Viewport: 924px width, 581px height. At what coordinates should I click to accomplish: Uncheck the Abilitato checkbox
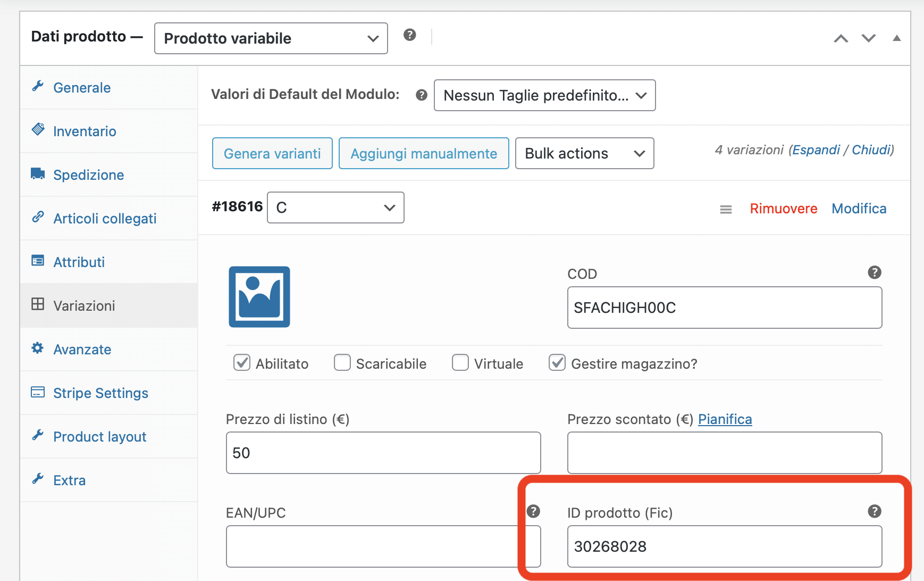242,363
